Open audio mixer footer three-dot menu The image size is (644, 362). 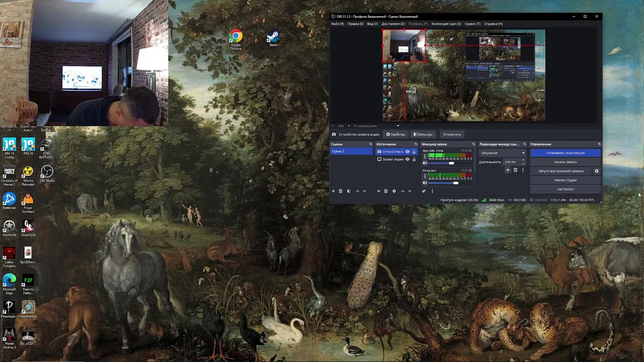432,191
